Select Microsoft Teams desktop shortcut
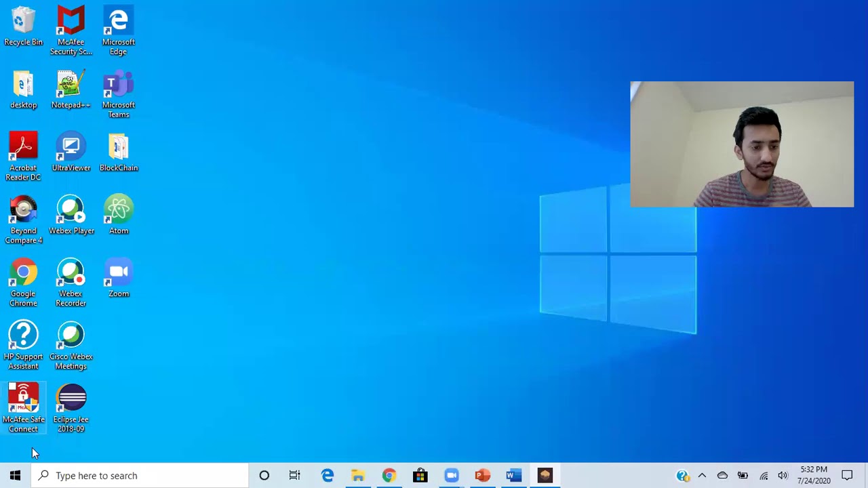This screenshot has width=868, height=488. click(x=119, y=94)
